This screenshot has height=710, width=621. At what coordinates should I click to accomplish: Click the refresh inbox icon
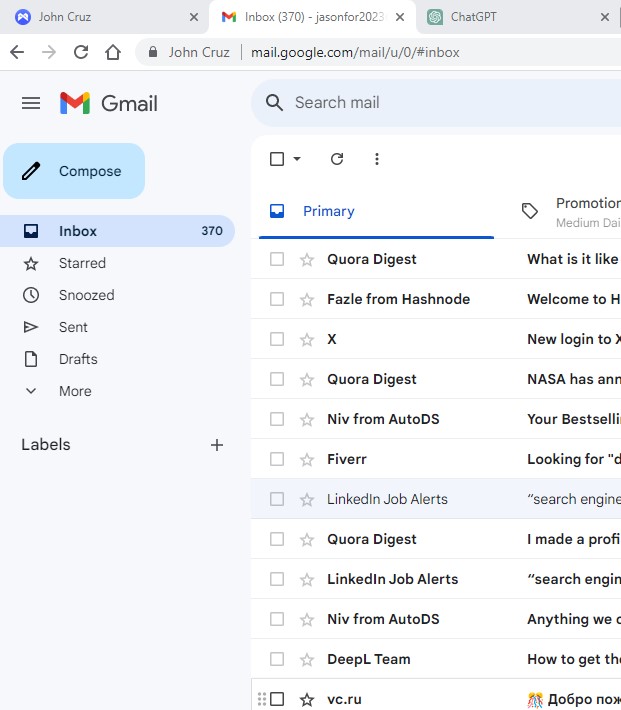[x=337, y=159]
